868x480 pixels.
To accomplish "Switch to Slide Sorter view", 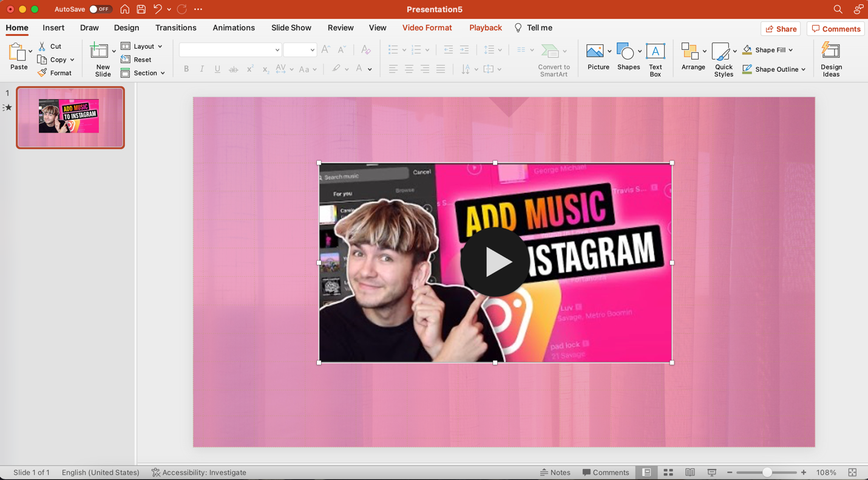I will [x=668, y=472].
